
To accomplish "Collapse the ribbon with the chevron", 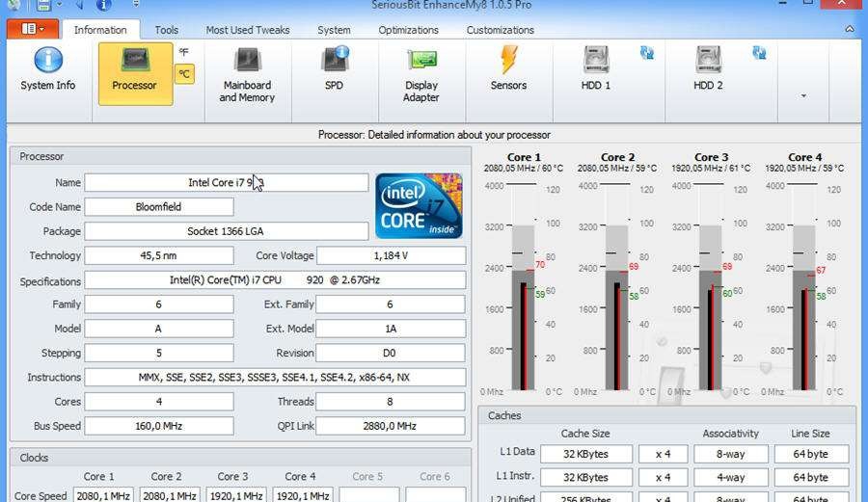I will coord(850,29).
